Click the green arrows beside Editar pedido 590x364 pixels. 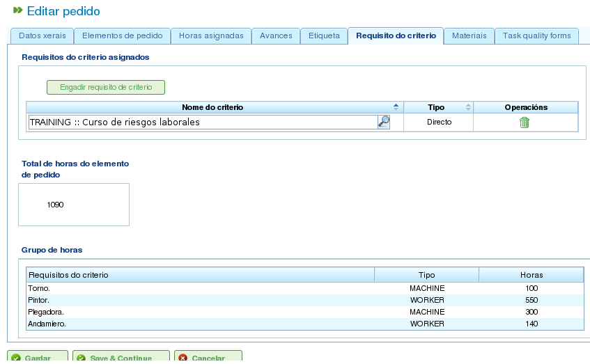17,10
